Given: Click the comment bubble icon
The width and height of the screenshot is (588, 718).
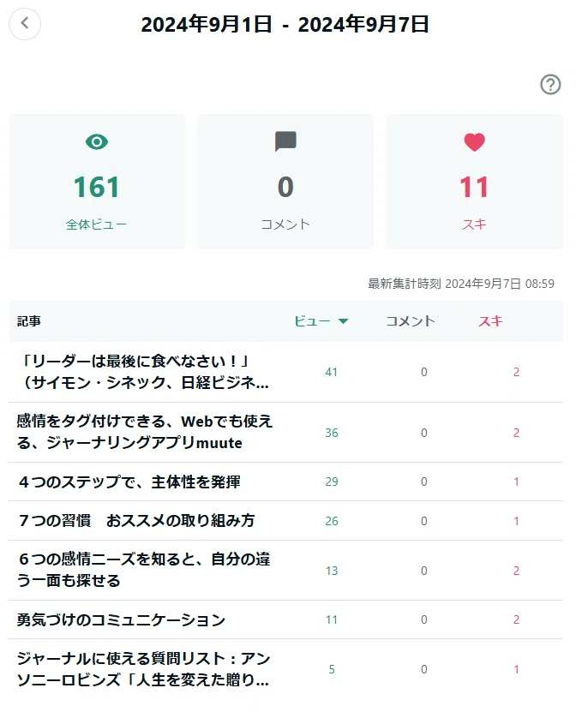Looking at the screenshot, I should point(285,141).
